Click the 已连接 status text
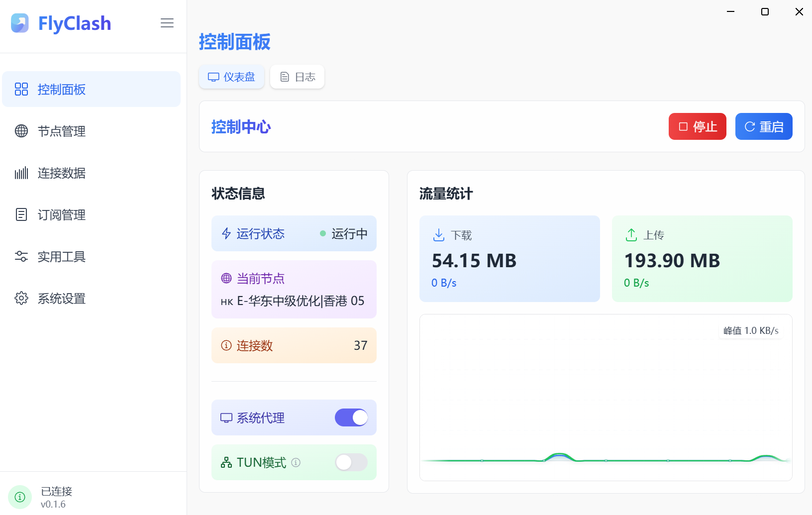This screenshot has height=515, width=812. (x=56, y=491)
